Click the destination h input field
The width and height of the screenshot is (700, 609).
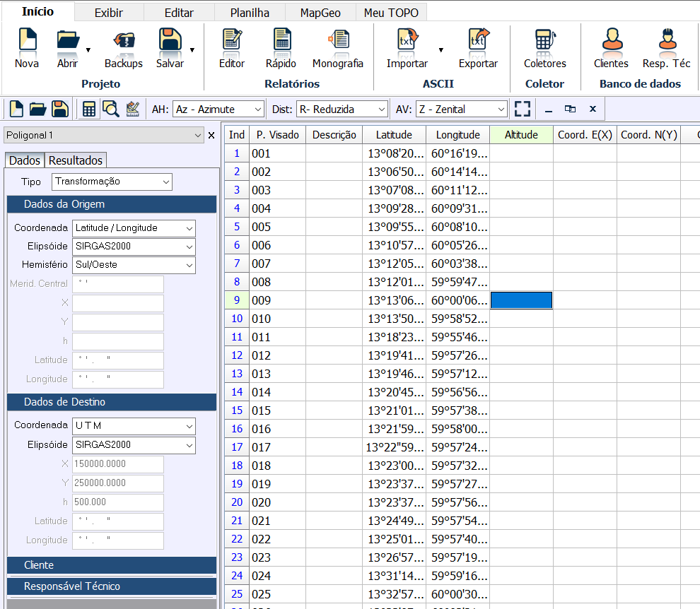pos(117,502)
